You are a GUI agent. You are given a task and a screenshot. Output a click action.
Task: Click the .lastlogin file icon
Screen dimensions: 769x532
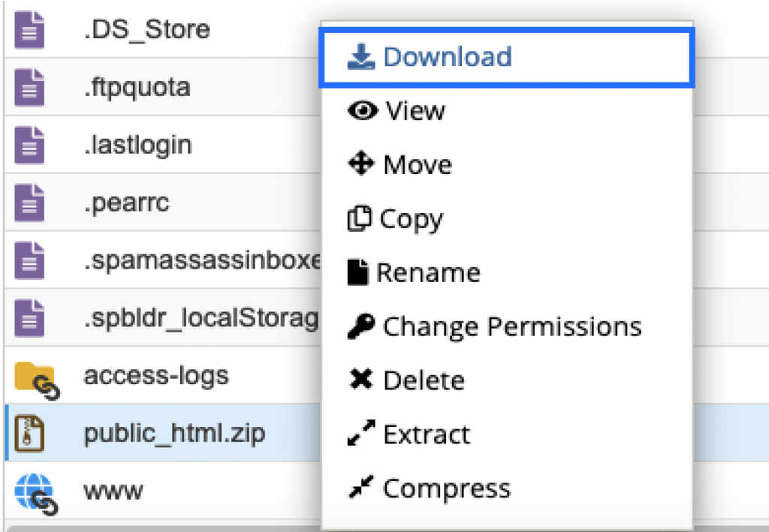30,145
